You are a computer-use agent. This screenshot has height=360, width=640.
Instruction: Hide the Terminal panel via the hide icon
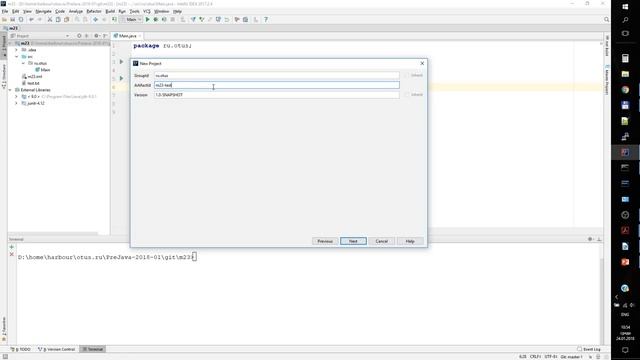(x=599, y=239)
